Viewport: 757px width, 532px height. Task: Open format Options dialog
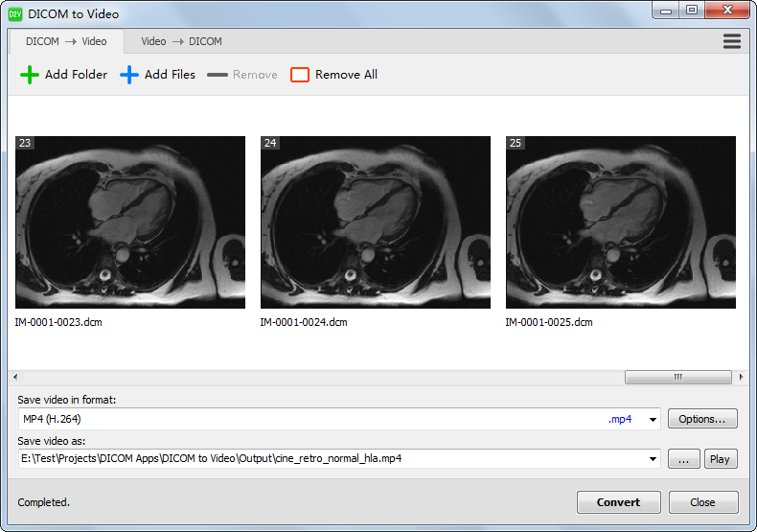point(702,419)
